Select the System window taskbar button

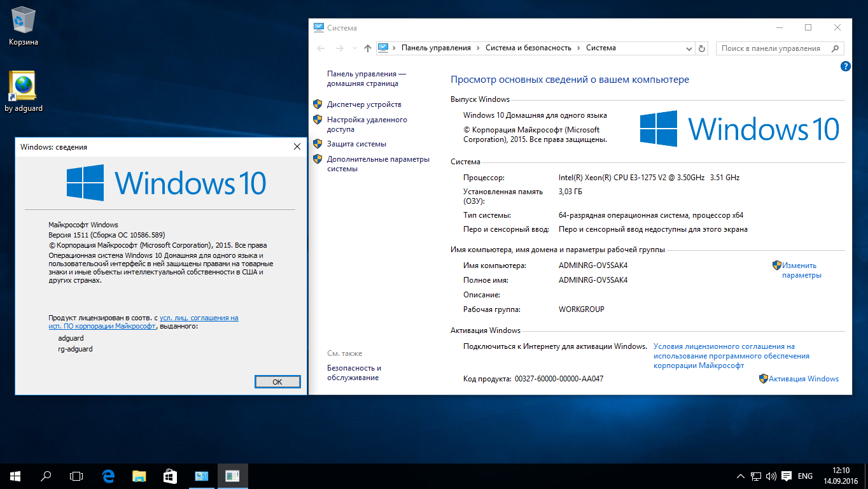(201, 476)
